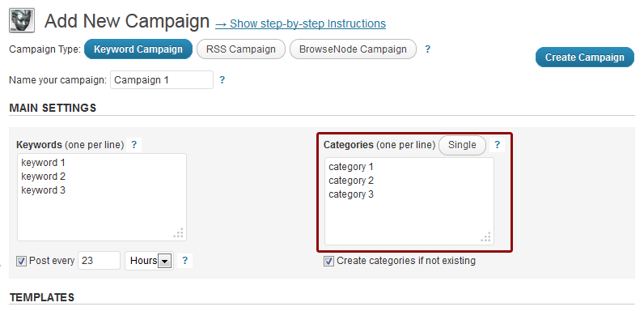Focus the campaign name input field
644x311 pixels.
[x=162, y=80]
